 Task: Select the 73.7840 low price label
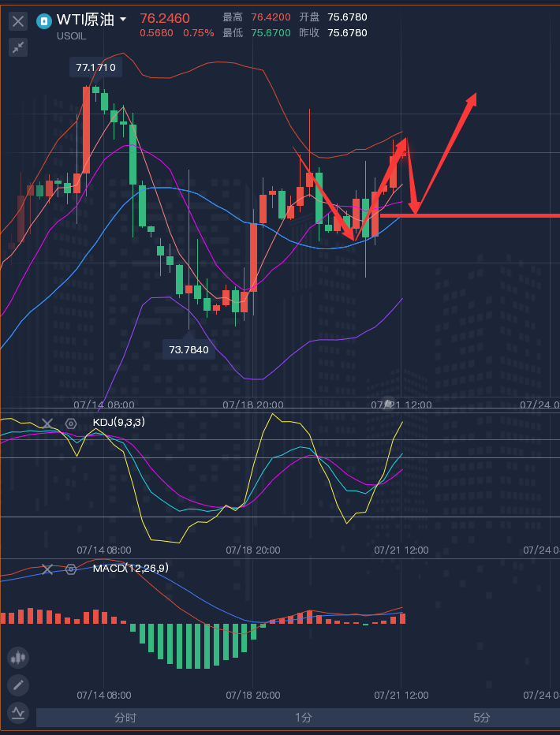click(189, 349)
